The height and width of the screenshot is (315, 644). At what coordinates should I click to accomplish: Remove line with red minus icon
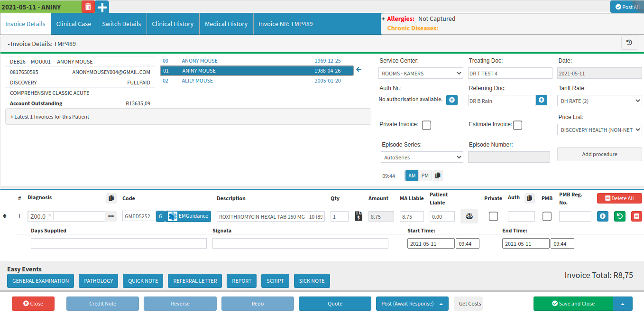tap(636, 216)
